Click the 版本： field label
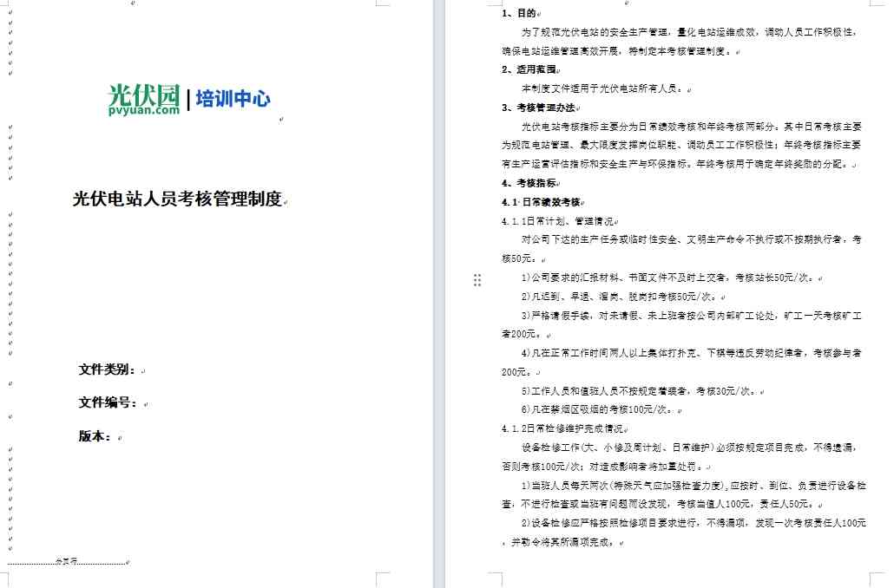894x588 pixels. [95, 436]
